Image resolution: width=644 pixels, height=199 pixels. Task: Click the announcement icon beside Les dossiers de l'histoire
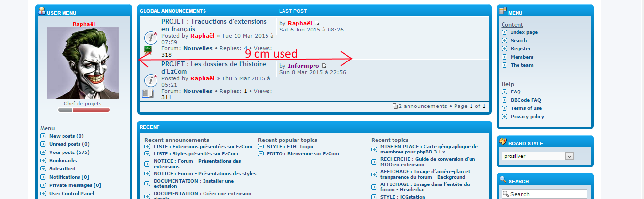tap(151, 79)
